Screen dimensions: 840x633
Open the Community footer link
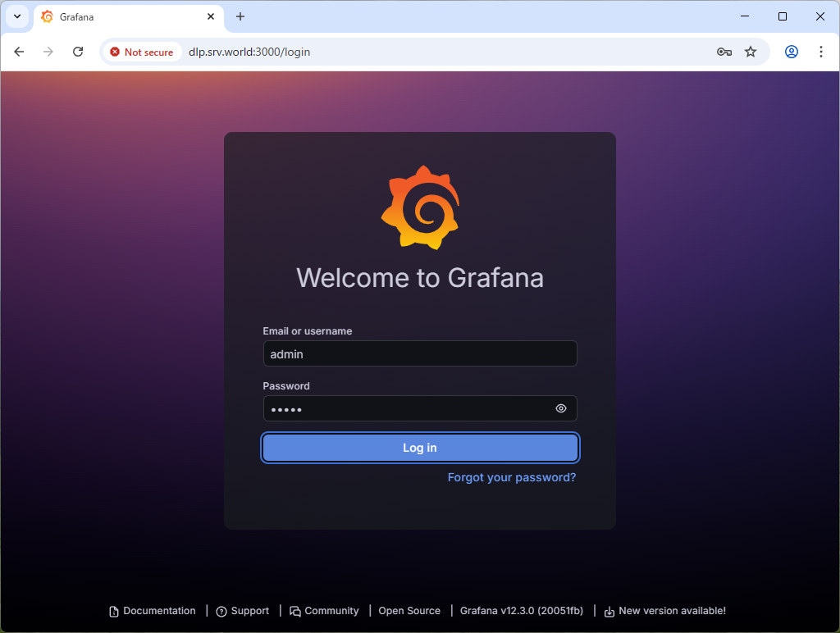pyautogui.click(x=331, y=611)
